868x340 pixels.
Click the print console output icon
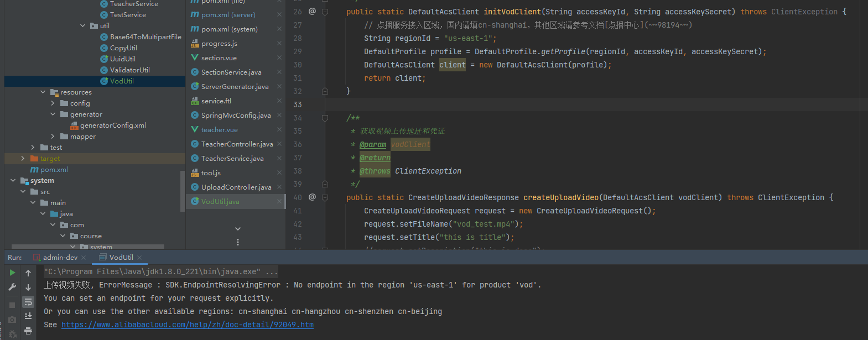pyautogui.click(x=28, y=331)
